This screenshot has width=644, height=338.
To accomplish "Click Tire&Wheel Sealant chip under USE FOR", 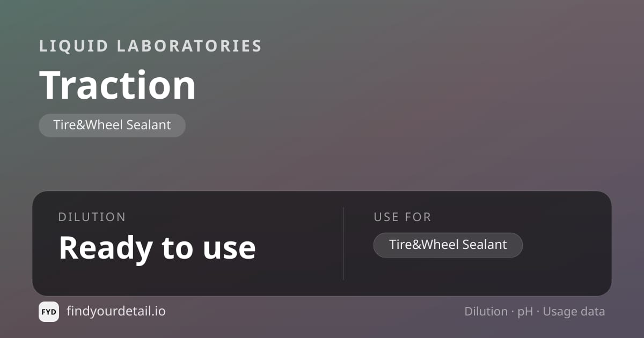I will [x=448, y=245].
